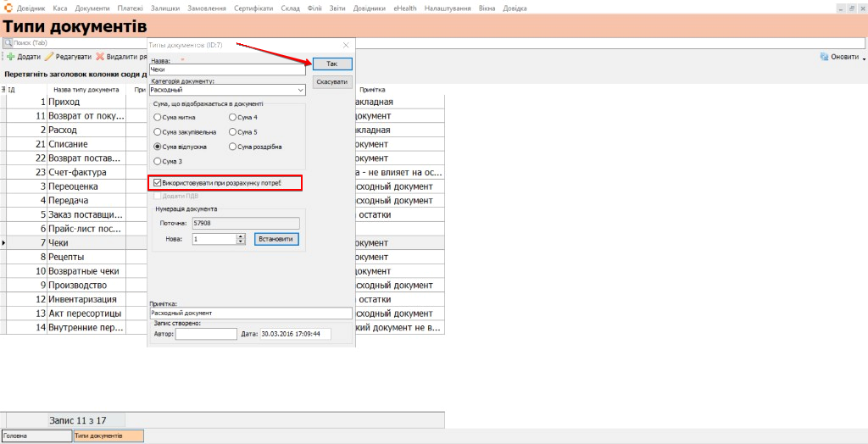The height and width of the screenshot is (444, 868).
Task: Click the Встановити button
Action: click(277, 239)
